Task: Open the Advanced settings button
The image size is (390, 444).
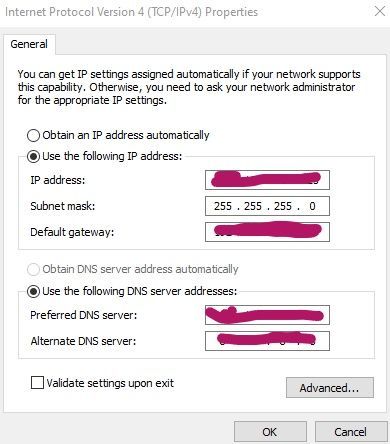Action: 330,388
